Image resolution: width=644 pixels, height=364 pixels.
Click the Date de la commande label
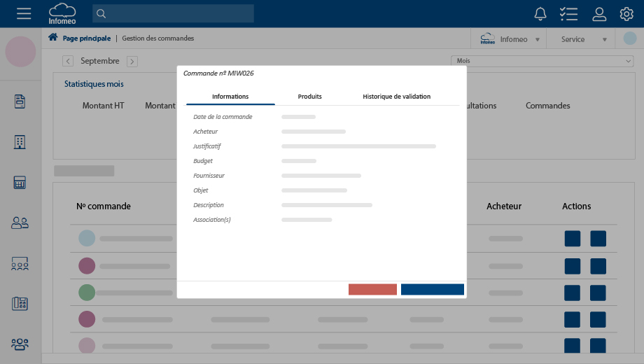(x=223, y=117)
